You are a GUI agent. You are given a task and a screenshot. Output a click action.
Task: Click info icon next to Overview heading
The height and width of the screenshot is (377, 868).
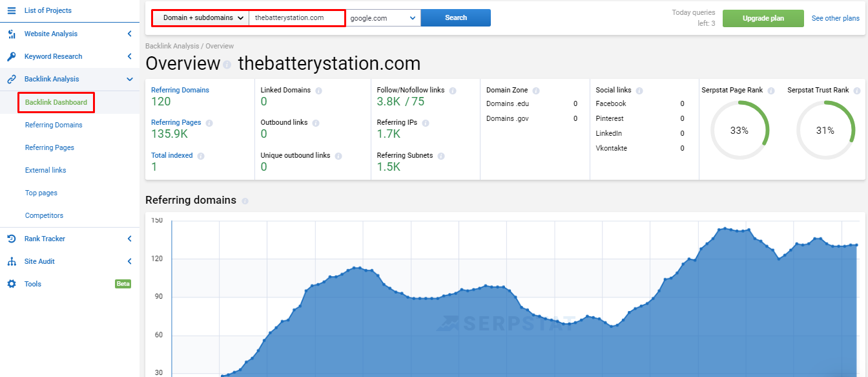(x=227, y=65)
